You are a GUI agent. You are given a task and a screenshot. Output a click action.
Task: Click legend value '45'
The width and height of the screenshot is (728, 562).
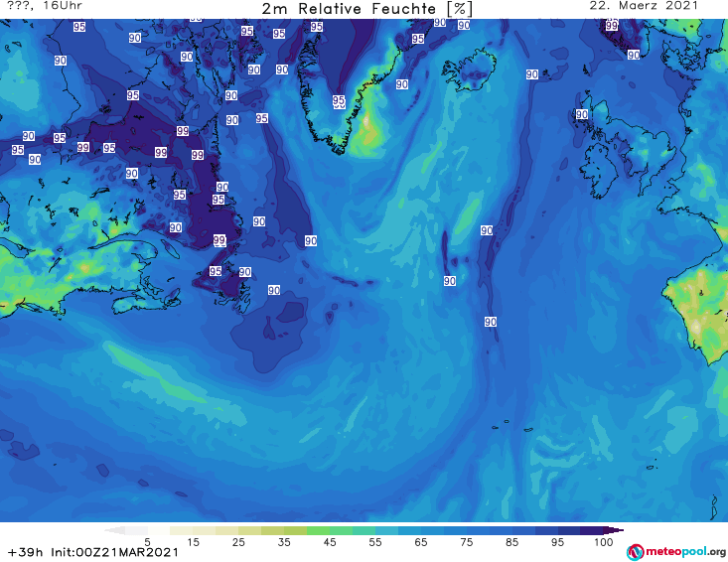click(x=330, y=542)
